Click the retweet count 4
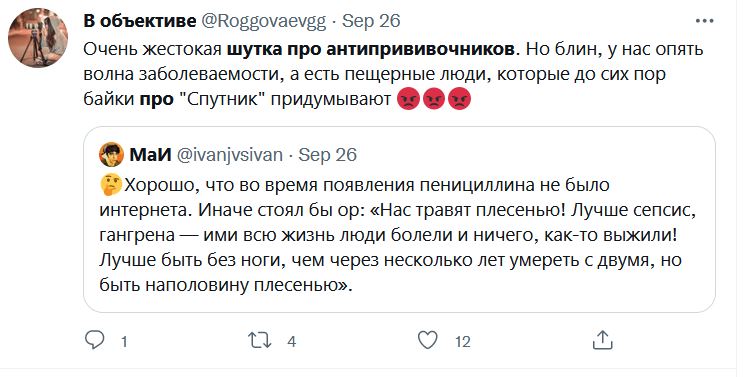The width and height of the screenshot is (753, 377). point(291,342)
